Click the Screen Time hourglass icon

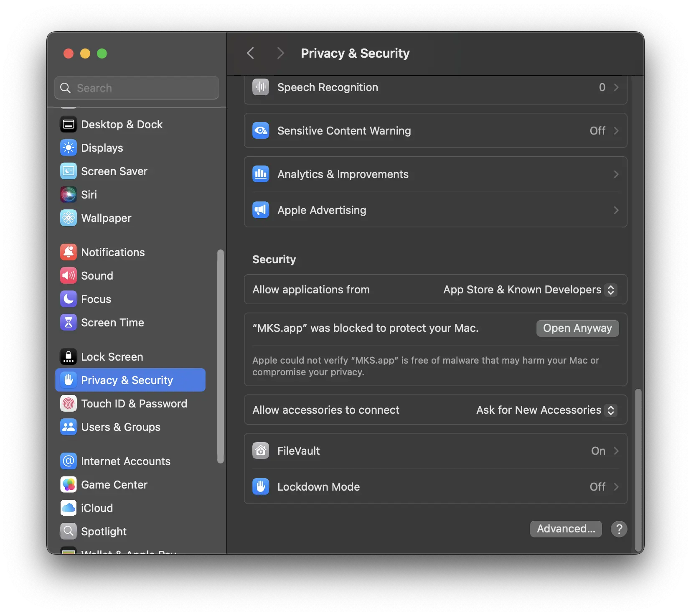tap(69, 323)
